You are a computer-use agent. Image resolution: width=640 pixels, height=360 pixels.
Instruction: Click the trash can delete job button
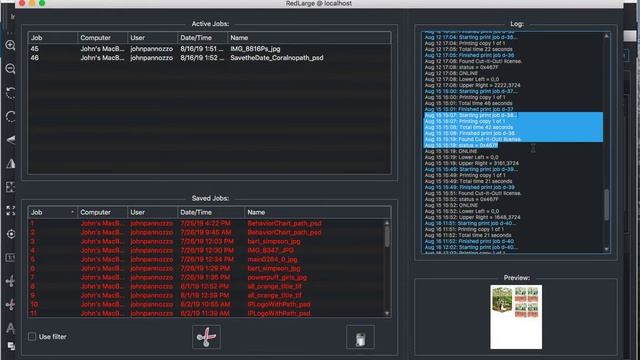(360, 337)
